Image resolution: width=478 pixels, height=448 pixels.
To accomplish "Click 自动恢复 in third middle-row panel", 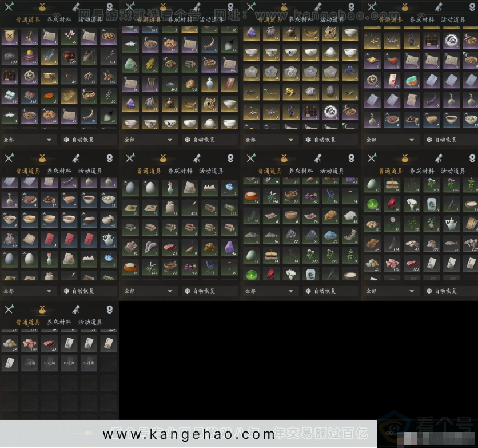I will [x=330, y=291].
